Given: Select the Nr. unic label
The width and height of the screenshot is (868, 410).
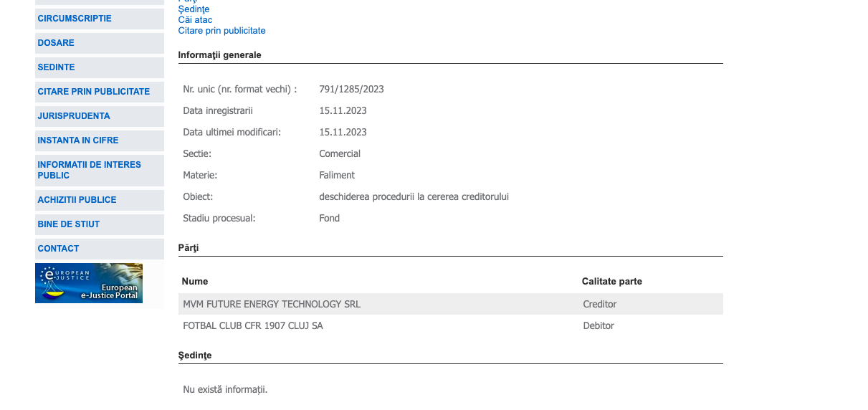Looking at the screenshot, I should [x=239, y=90].
